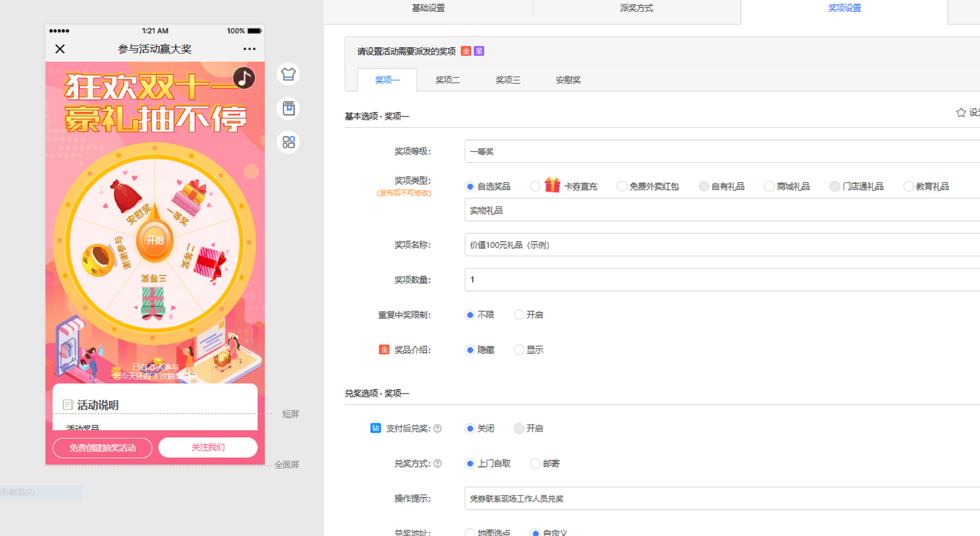Image resolution: width=980 pixels, height=536 pixels.
Task: Click the four-squares module grid icon
Action: [288, 142]
